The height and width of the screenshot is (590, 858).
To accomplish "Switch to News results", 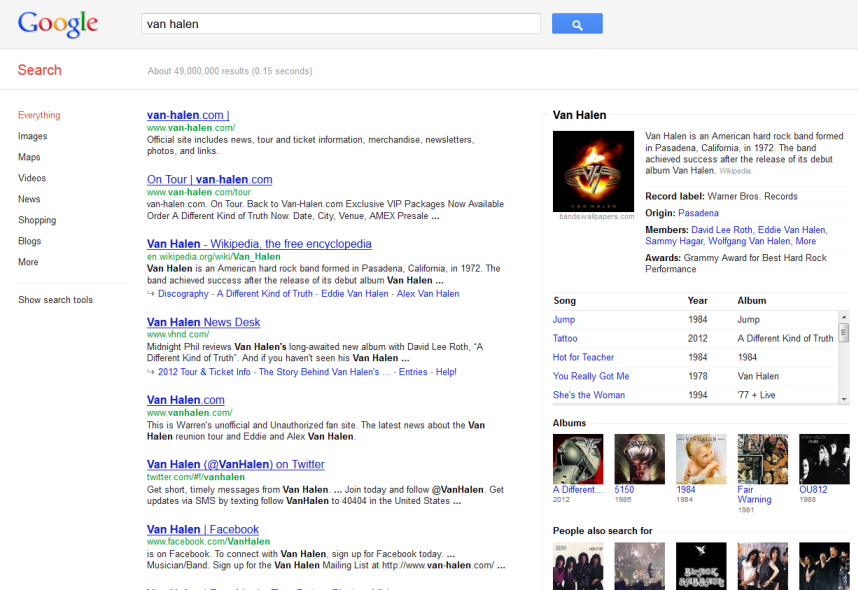I will [29, 199].
